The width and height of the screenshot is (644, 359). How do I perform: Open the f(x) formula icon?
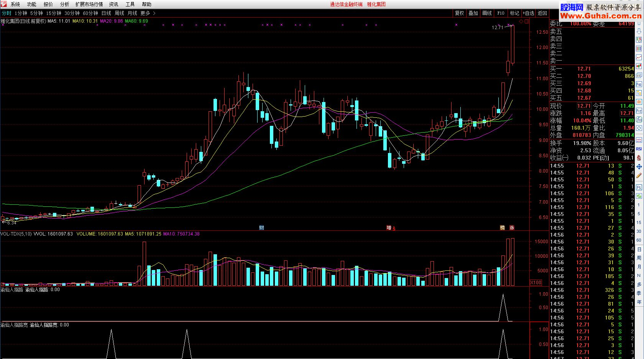pyautogui.click(x=639, y=119)
